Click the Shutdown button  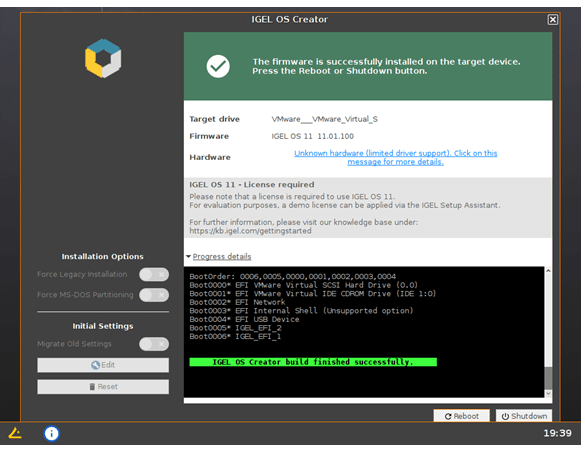(524, 416)
